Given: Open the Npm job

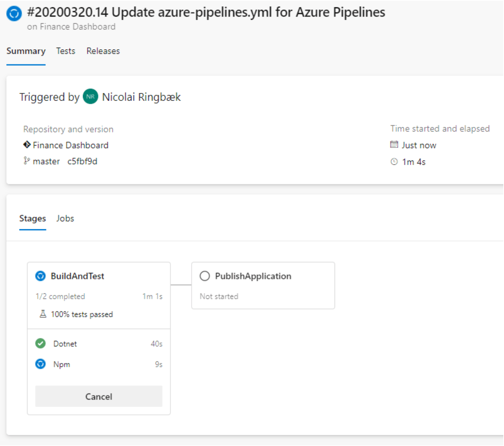Looking at the screenshot, I should (x=99, y=364).
